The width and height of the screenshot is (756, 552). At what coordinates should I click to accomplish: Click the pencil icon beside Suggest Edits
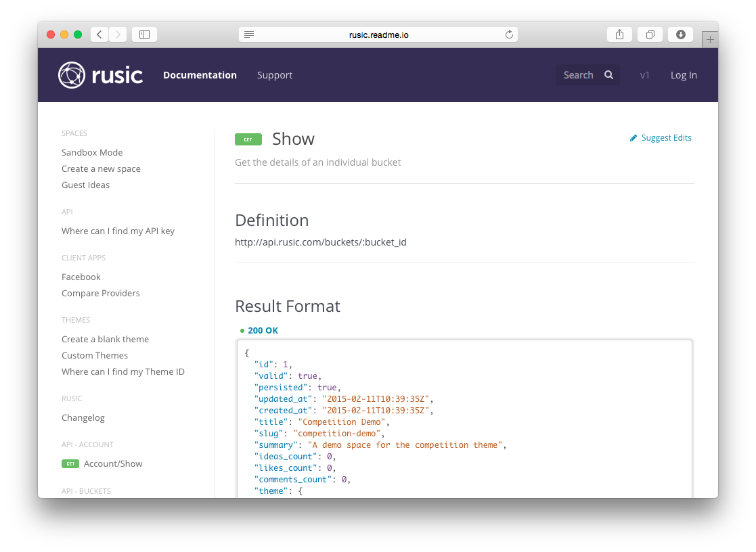[633, 138]
